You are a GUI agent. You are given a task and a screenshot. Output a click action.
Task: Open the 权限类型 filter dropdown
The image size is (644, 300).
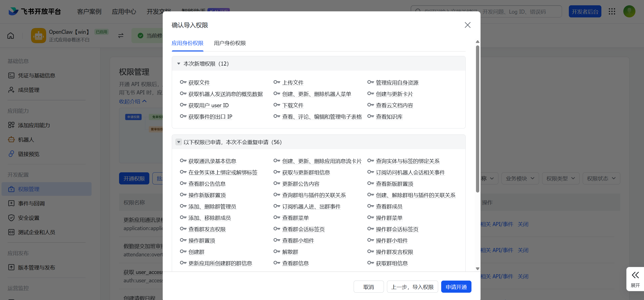point(561,178)
